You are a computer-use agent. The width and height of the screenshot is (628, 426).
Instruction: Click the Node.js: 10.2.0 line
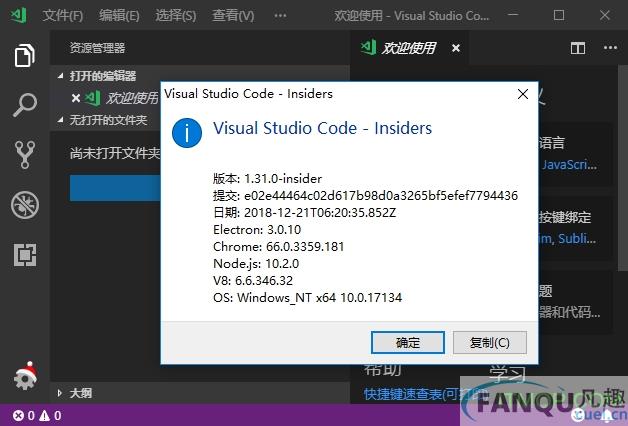256,264
